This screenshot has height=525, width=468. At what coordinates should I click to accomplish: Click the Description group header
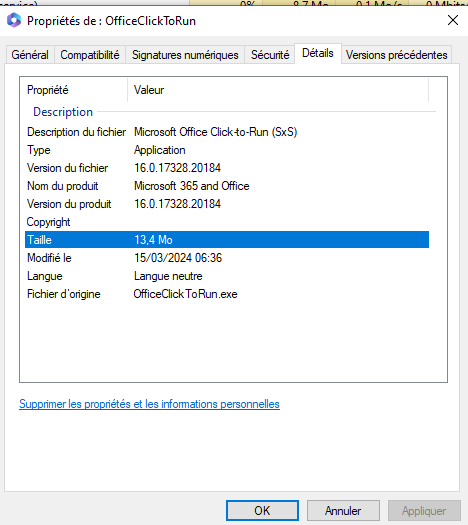(63, 112)
